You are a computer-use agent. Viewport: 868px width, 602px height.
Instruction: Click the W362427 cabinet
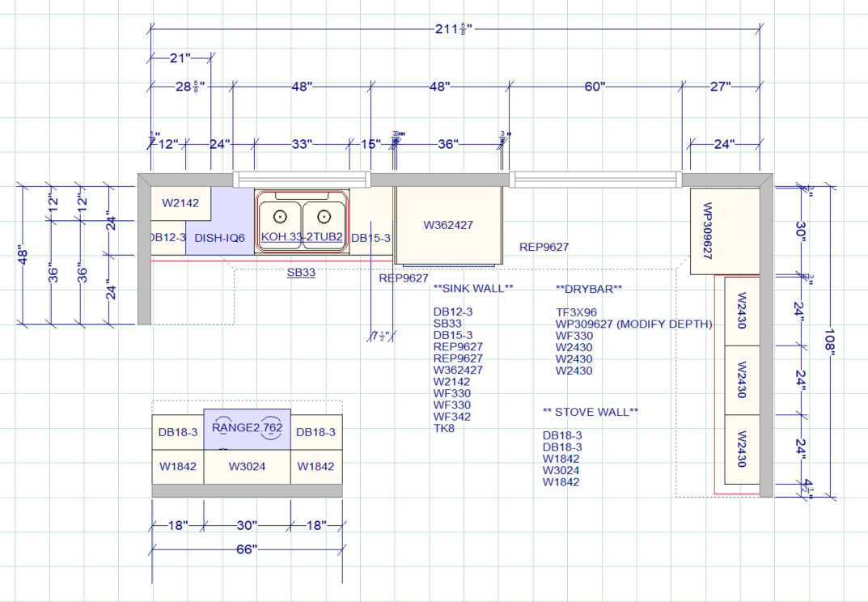(448, 225)
